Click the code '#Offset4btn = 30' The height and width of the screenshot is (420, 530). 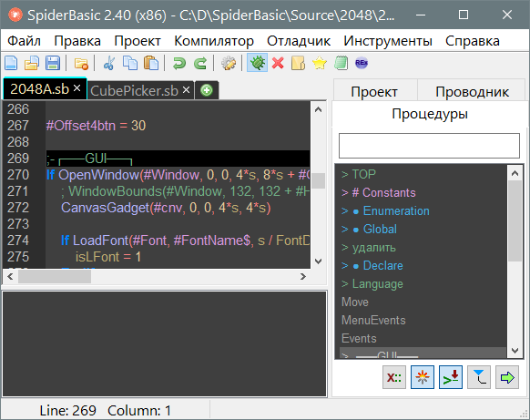(96, 126)
